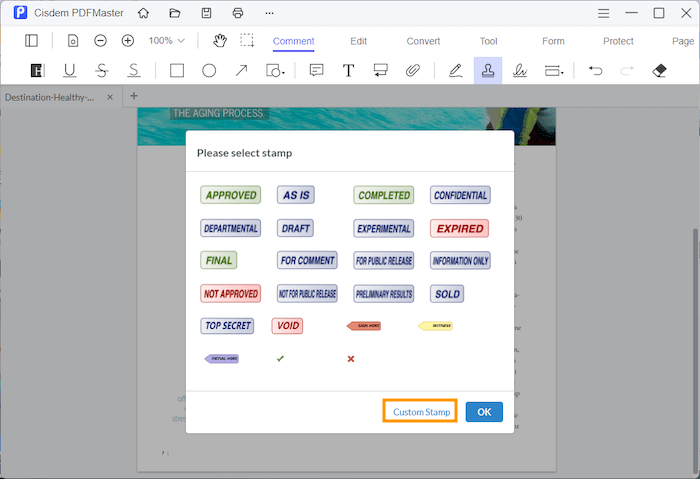This screenshot has height=479, width=700.
Task: Open the Convert tab
Action: [423, 41]
